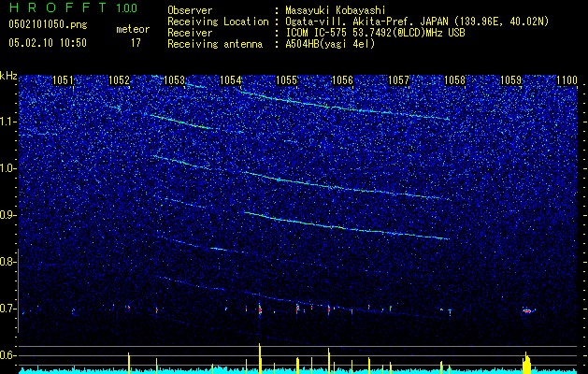Click the date stamp 05.02.10 10:50
The width and height of the screenshot is (588, 374).
tap(48, 43)
